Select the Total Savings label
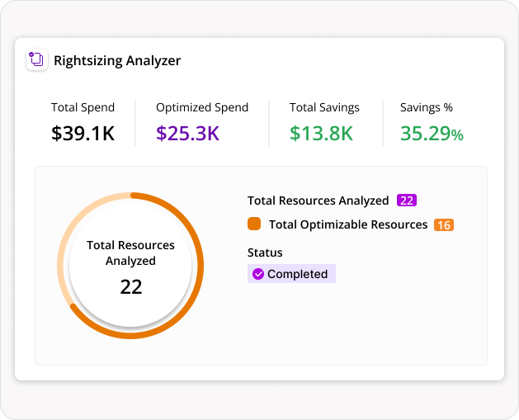This screenshot has width=519, height=420. coord(324,107)
